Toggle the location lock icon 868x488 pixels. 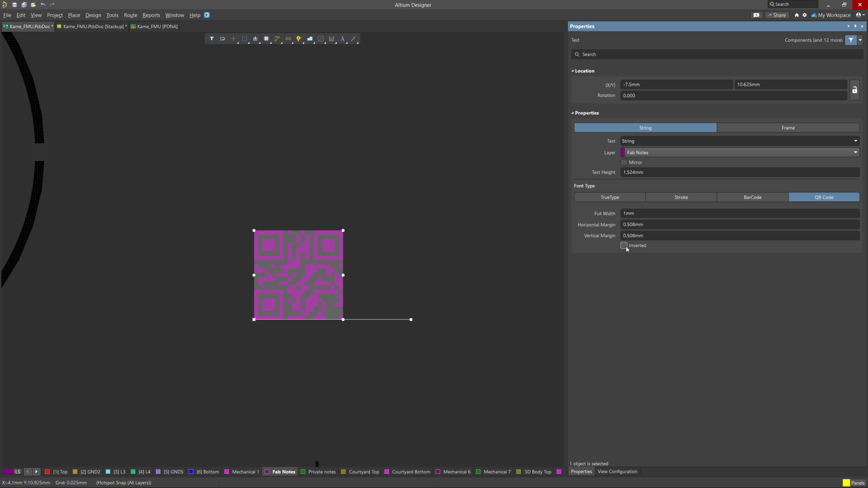[x=855, y=90]
